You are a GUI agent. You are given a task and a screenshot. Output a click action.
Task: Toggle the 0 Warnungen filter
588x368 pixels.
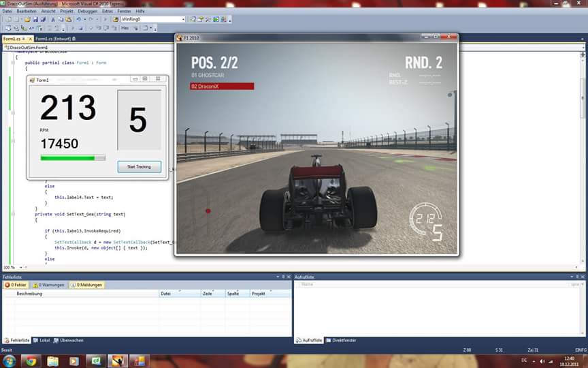pos(49,285)
